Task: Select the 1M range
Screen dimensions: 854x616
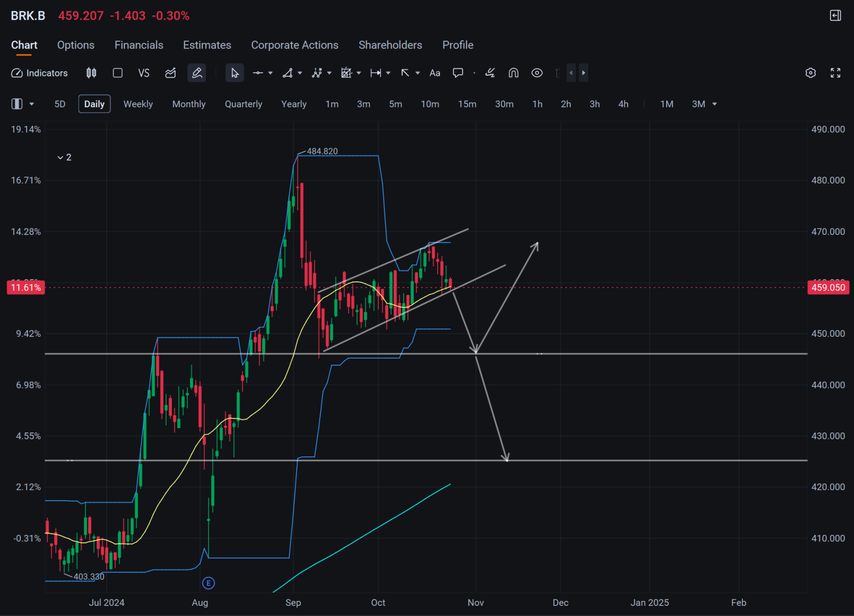Action: click(x=667, y=104)
